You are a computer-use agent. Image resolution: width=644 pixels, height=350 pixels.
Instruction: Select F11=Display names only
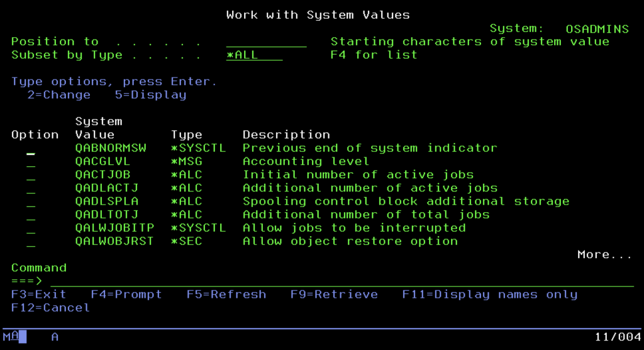(489, 295)
